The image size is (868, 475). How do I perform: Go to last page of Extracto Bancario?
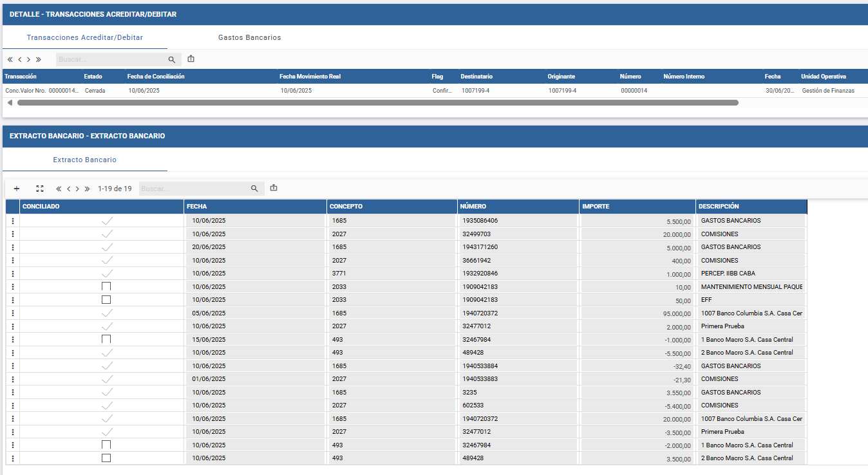click(87, 189)
